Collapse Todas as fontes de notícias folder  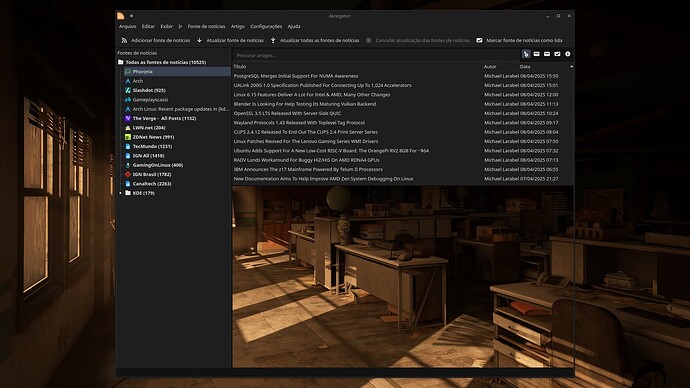[x=121, y=62]
